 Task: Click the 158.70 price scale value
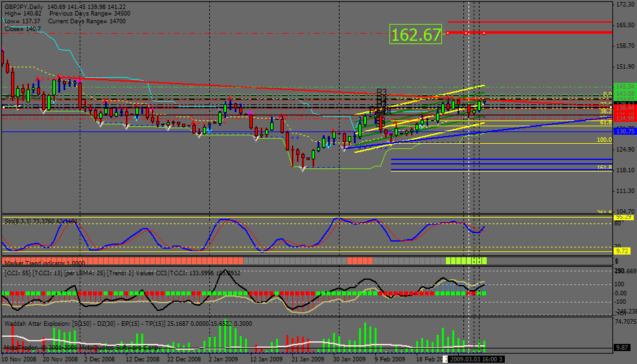[625, 45]
